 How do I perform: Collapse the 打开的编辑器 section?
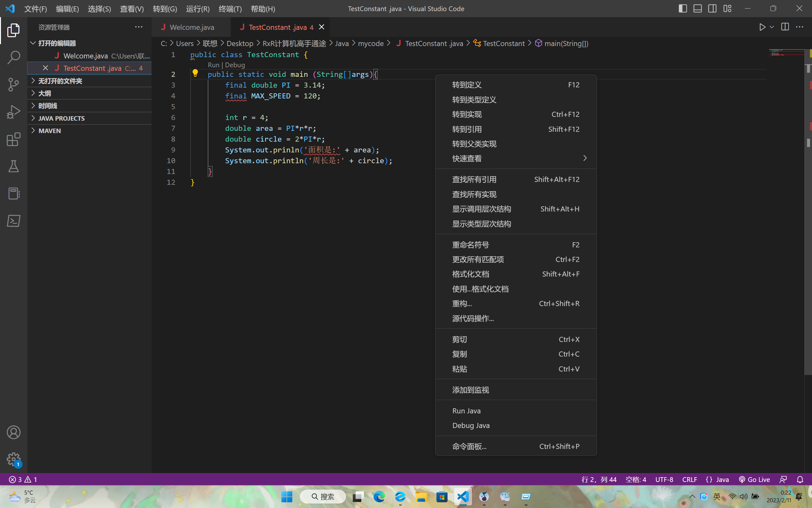tap(89, 43)
